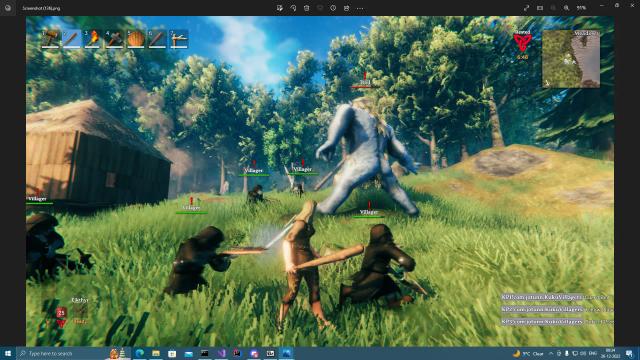Expand hidden system tray icons chevron

coord(551,353)
